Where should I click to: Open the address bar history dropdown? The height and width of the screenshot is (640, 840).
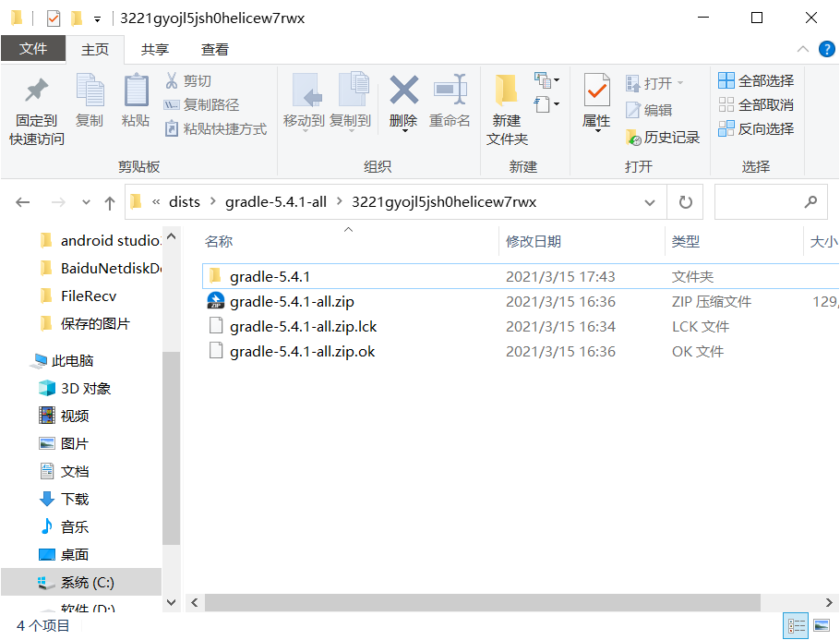(649, 201)
